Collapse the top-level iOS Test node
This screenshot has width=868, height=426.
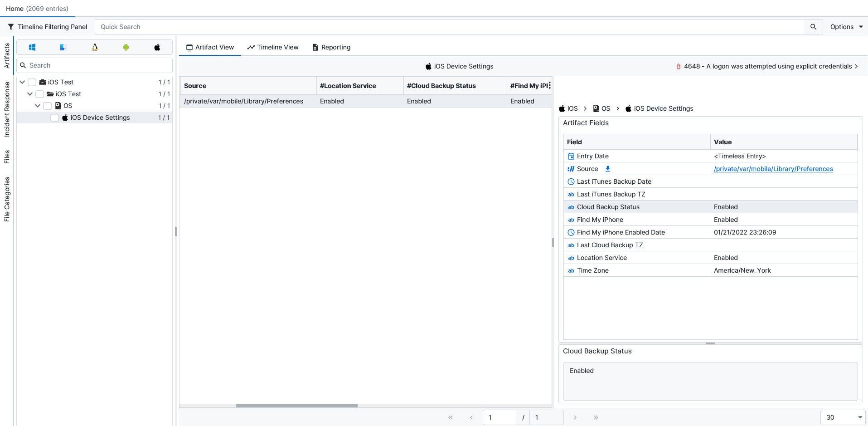point(22,82)
